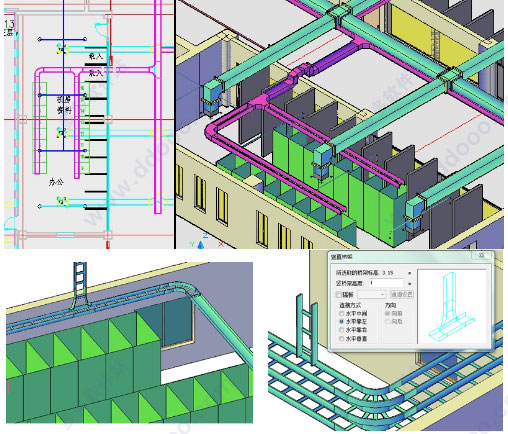The height and width of the screenshot is (434, 508).
Task: Select the teal cross fitting at the top of the 3D view
Action: [x=339, y=15]
